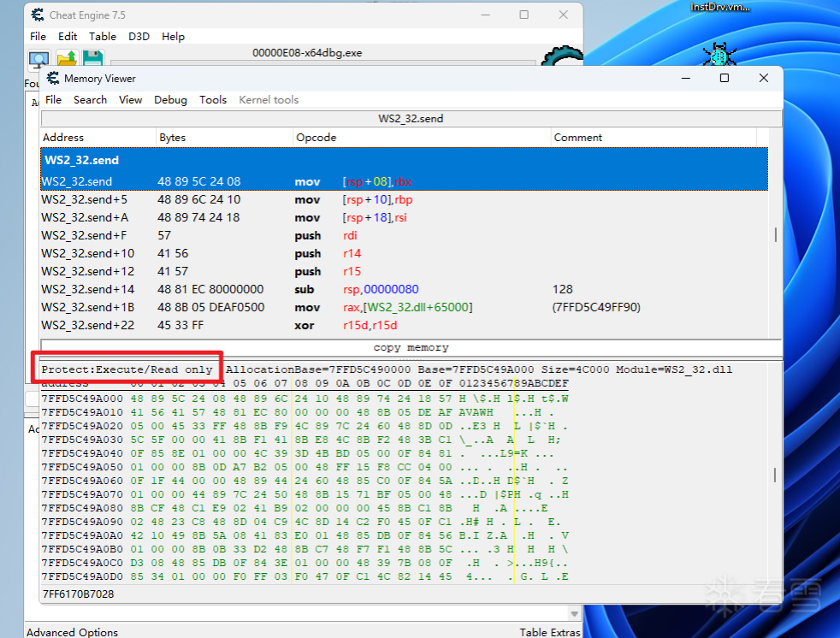Select the mov rax,[WS2_32.dll+65000] row

tap(404, 308)
